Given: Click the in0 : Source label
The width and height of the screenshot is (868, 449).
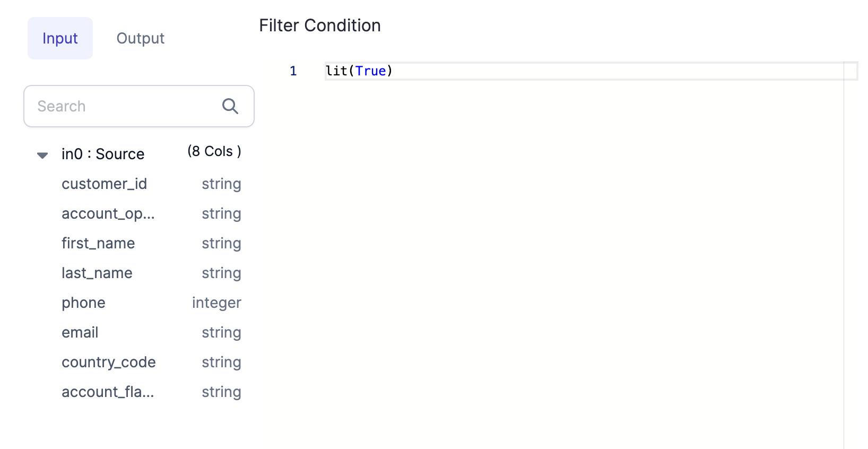Looking at the screenshot, I should [103, 154].
